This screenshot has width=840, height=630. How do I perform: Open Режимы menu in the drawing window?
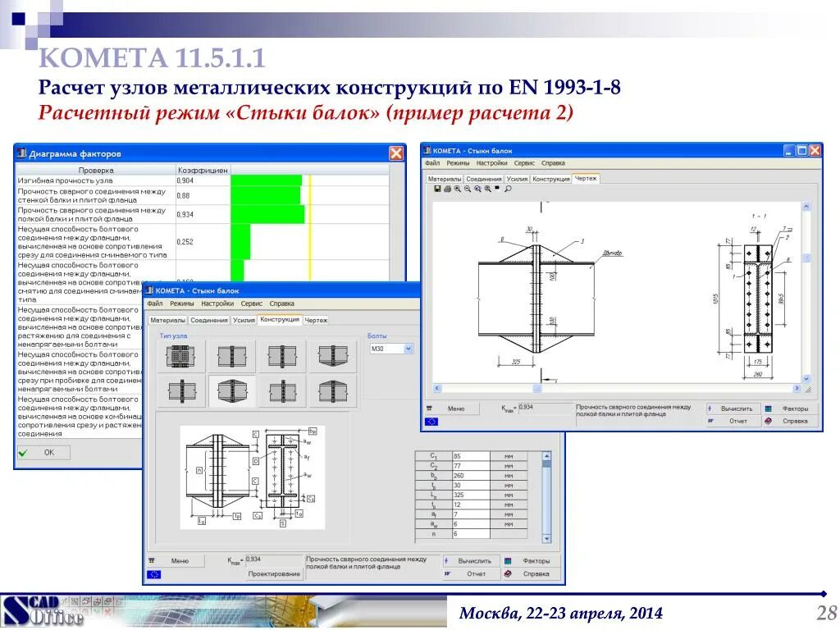tap(458, 163)
